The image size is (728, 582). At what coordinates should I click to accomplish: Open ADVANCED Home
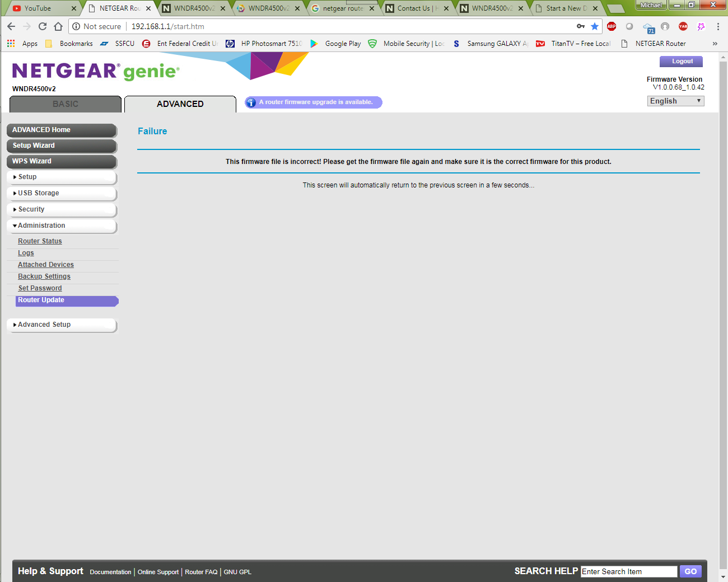click(x=62, y=130)
